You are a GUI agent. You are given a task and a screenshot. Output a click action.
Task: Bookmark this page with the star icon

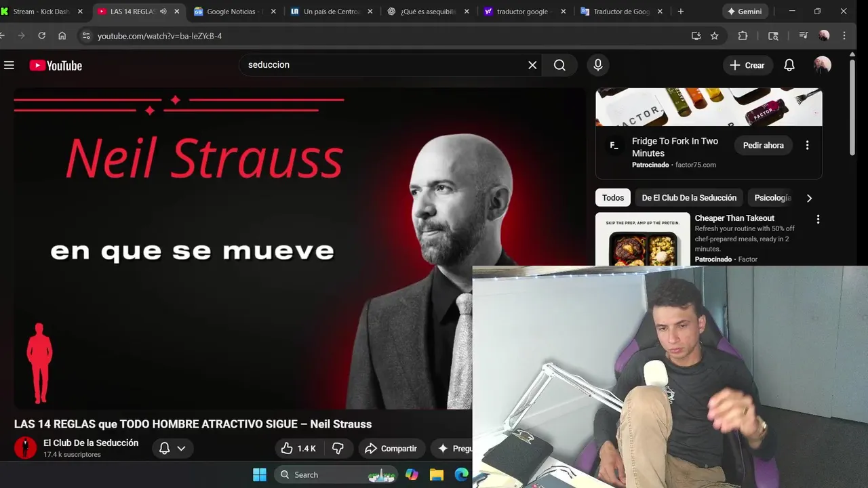pos(714,36)
